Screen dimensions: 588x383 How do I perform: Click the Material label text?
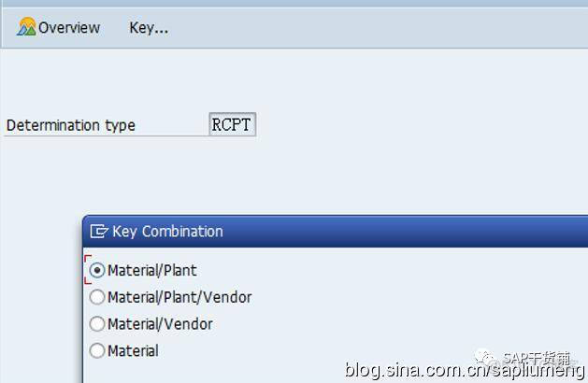click(x=133, y=351)
